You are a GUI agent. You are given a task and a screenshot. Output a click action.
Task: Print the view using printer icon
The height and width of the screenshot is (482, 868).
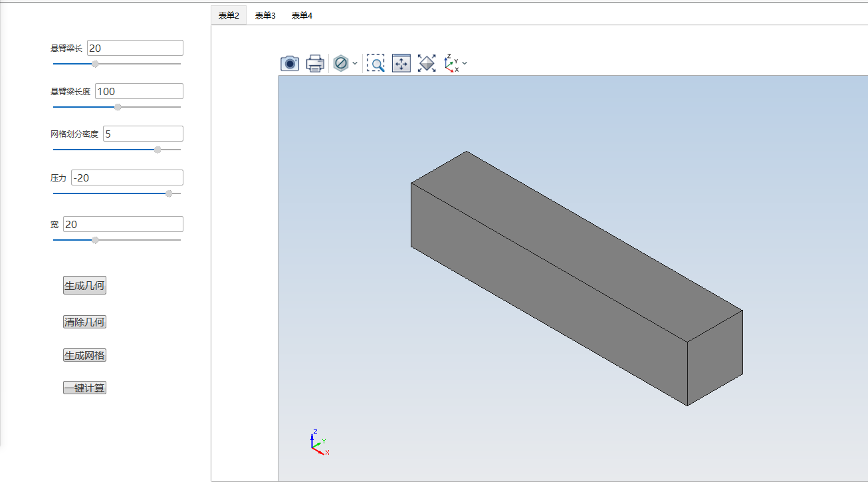point(315,63)
